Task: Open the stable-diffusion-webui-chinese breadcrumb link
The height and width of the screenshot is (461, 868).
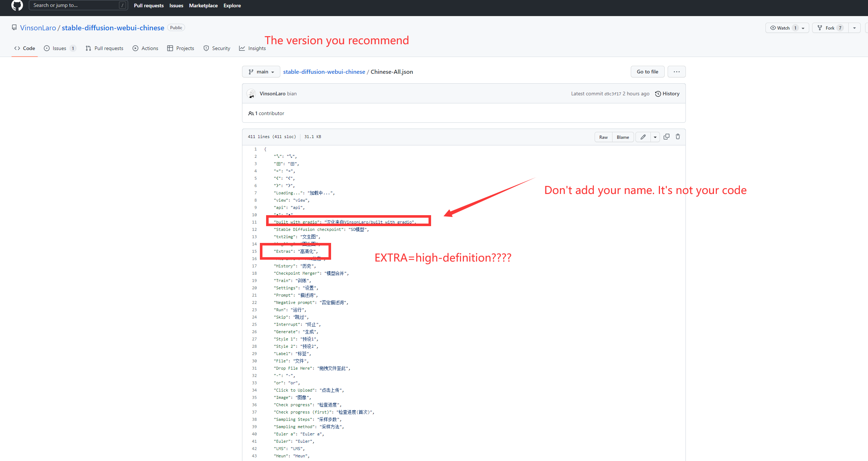Action: coord(324,72)
